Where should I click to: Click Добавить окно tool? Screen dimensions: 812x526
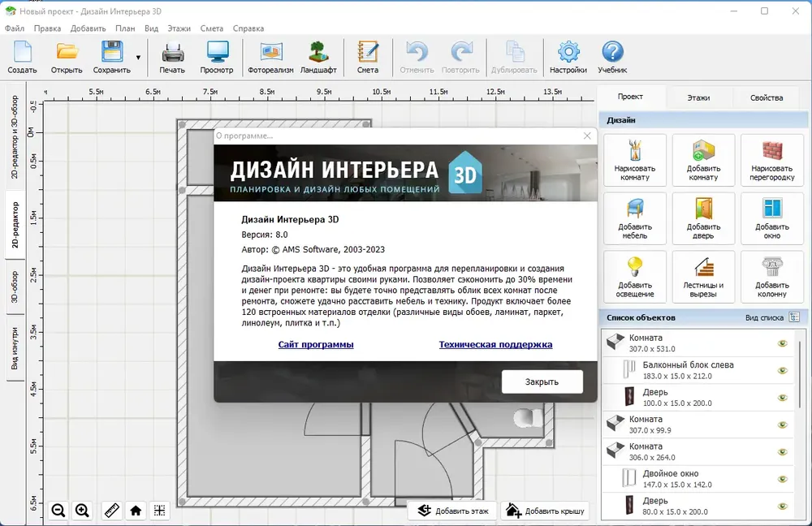pos(772,218)
